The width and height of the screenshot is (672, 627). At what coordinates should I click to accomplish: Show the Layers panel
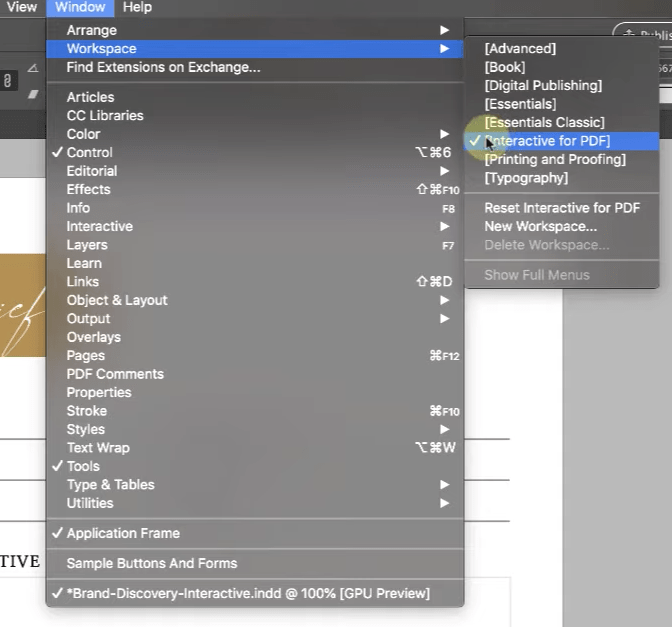pos(255,245)
